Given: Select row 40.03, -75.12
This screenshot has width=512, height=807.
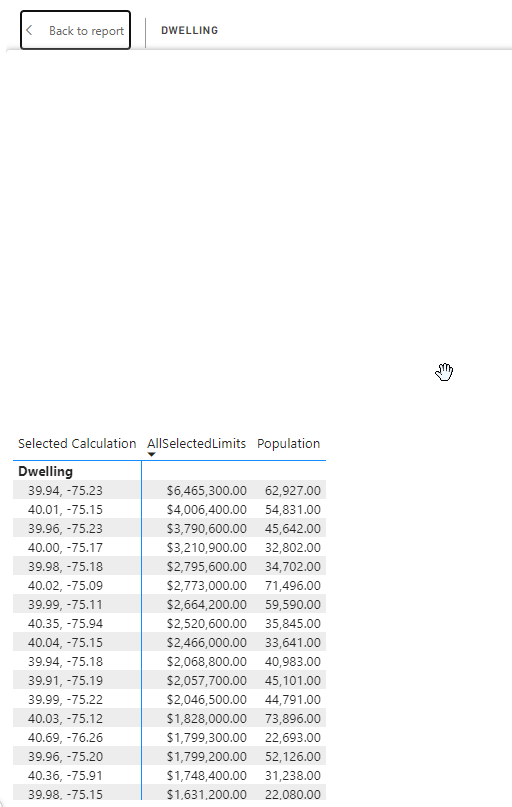Looking at the screenshot, I should [x=65, y=719].
